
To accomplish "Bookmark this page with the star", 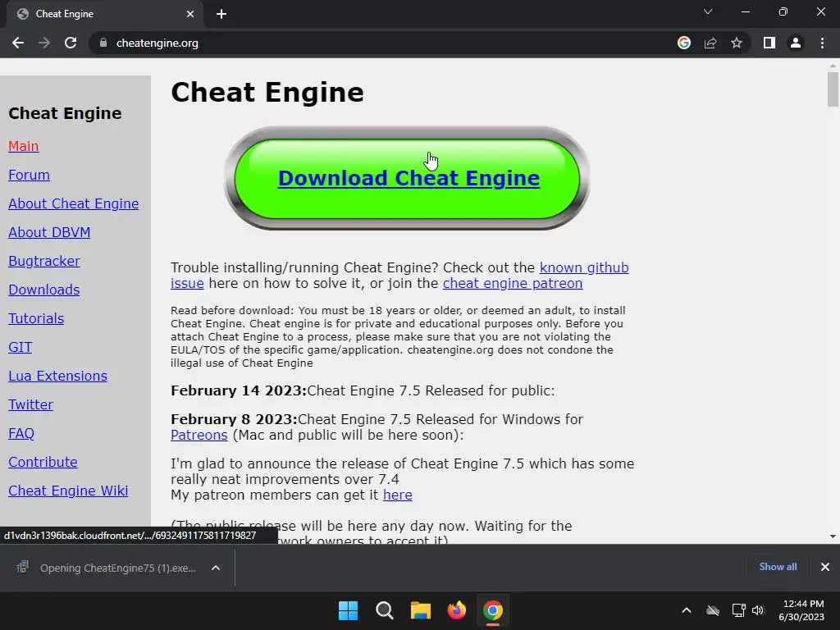I will point(737,43).
